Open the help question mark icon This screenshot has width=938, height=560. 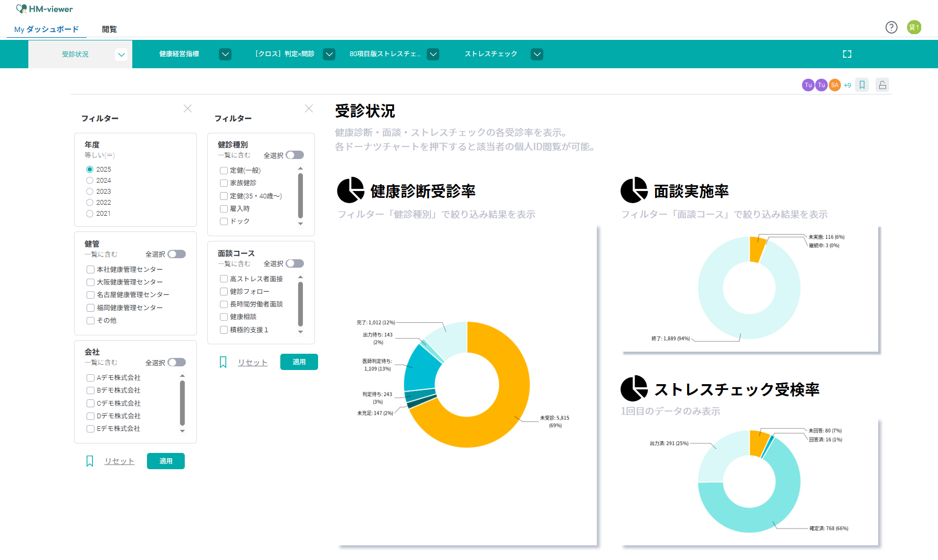[891, 27]
